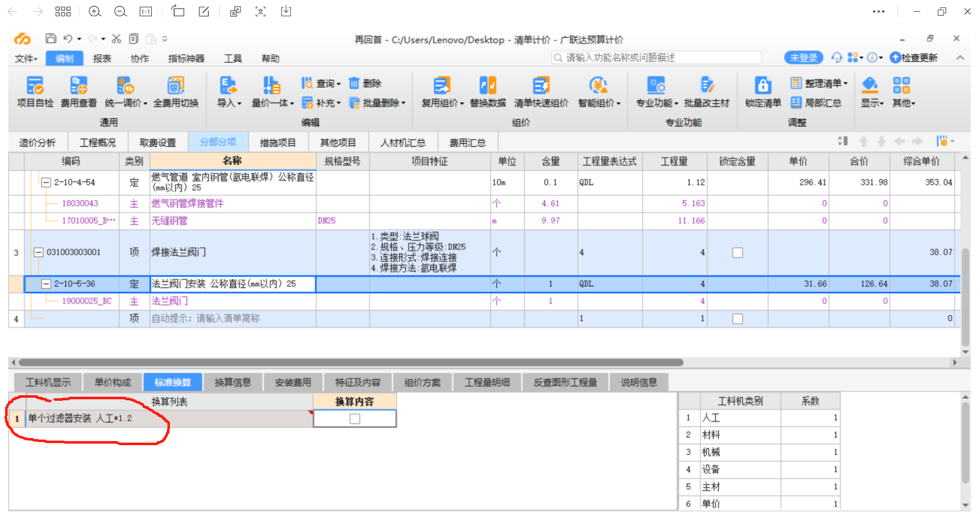Toggle 锁定含量 checkbox for 焊接法兰阀门 row
This screenshot has height=514, width=980.
click(738, 252)
